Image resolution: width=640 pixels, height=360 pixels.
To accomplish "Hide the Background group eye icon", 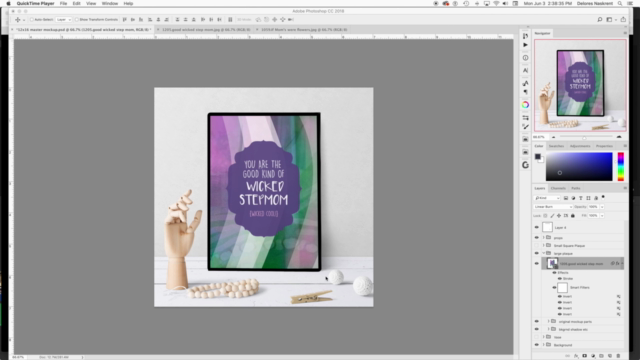I will pyautogui.click(x=537, y=345).
